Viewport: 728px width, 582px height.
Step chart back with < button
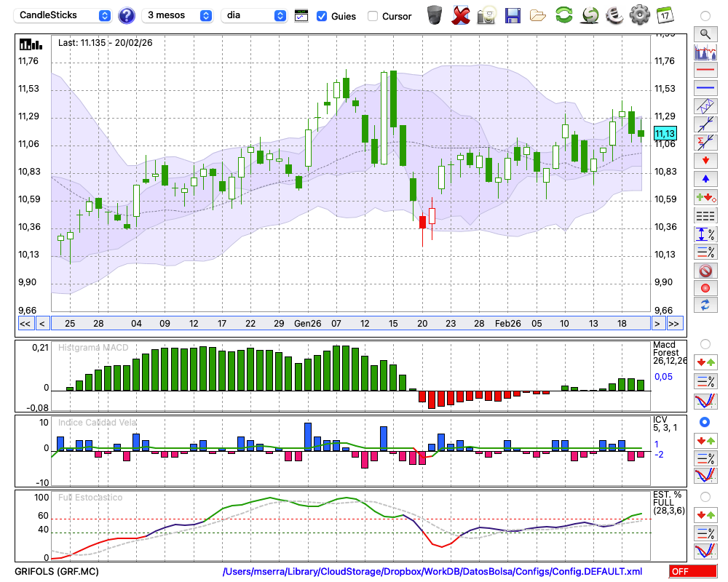pyautogui.click(x=41, y=324)
